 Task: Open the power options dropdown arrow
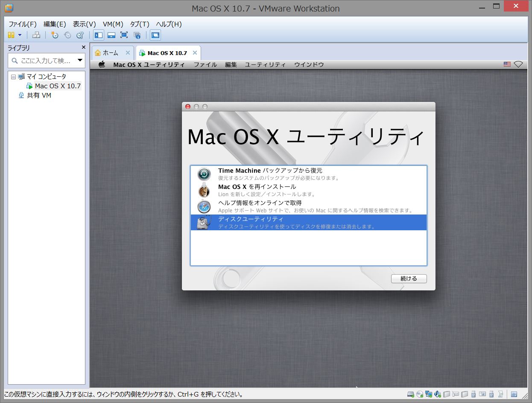[x=20, y=35]
